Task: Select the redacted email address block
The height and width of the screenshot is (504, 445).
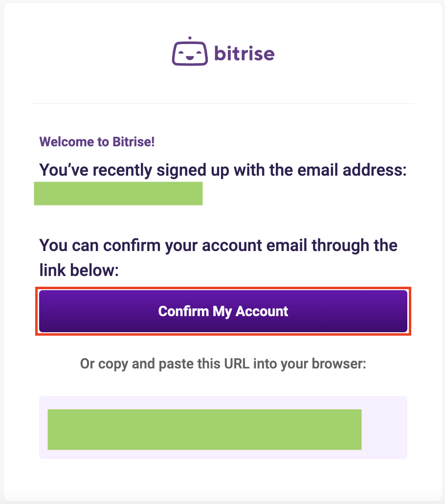Action: (x=118, y=193)
